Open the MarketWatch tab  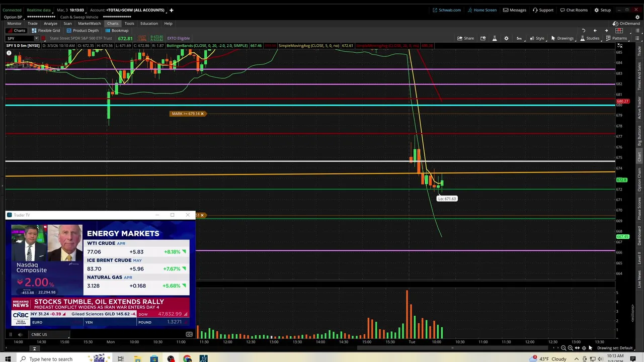89,24
